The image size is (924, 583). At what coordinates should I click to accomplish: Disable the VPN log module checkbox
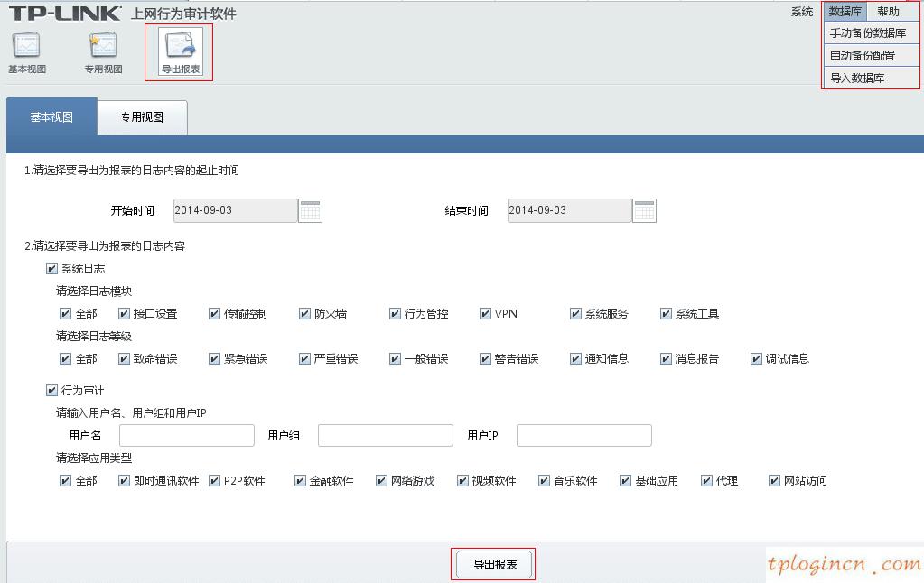(485, 313)
